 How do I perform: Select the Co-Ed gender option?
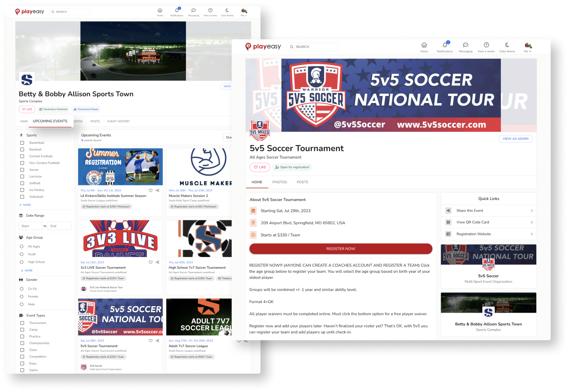pyautogui.click(x=22, y=288)
